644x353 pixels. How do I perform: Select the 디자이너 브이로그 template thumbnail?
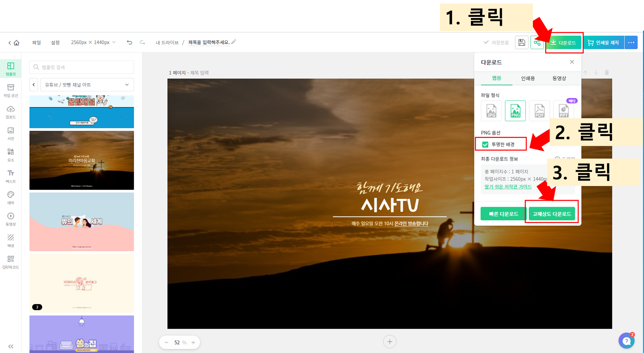pyautogui.click(x=82, y=283)
